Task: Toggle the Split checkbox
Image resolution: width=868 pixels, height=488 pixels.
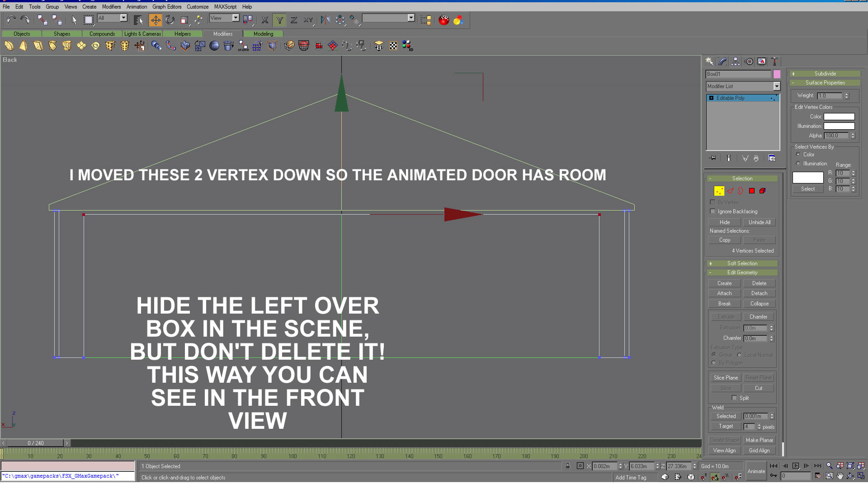Action: [x=734, y=398]
